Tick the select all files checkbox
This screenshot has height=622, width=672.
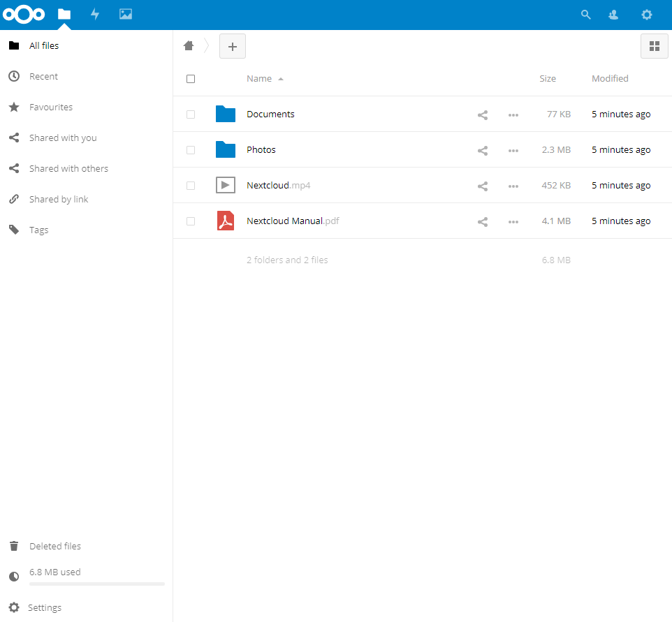tap(191, 79)
